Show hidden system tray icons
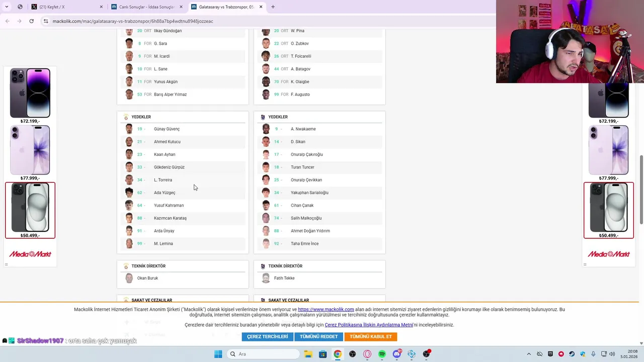Screen dimensions: 644x362 tap(528, 354)
